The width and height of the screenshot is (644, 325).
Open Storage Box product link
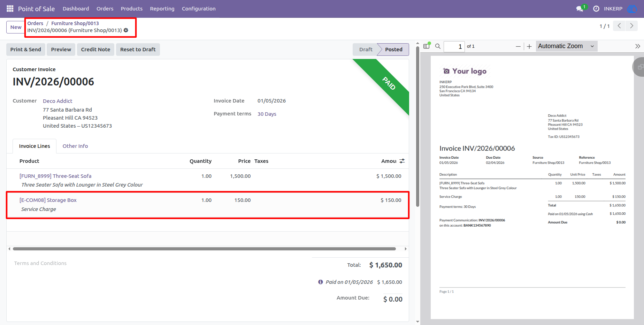pyautogui.click(x=48, y=200)
